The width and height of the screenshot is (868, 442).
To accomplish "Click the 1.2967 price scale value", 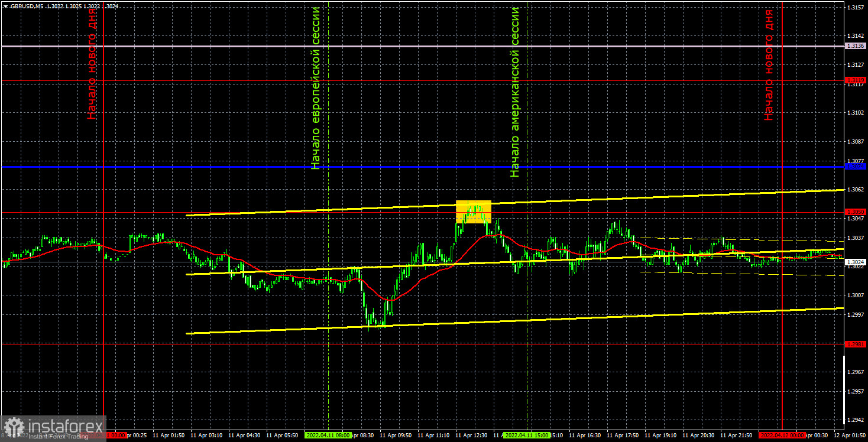I will tap(855, 372).
